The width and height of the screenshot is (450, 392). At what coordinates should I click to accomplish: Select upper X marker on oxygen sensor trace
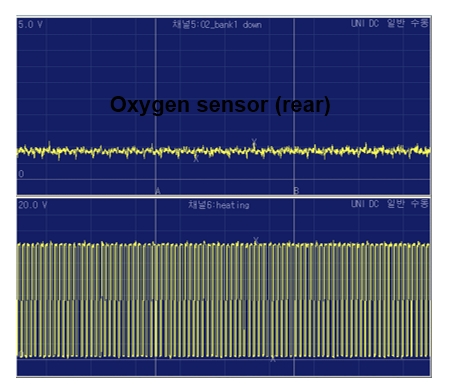254,142
